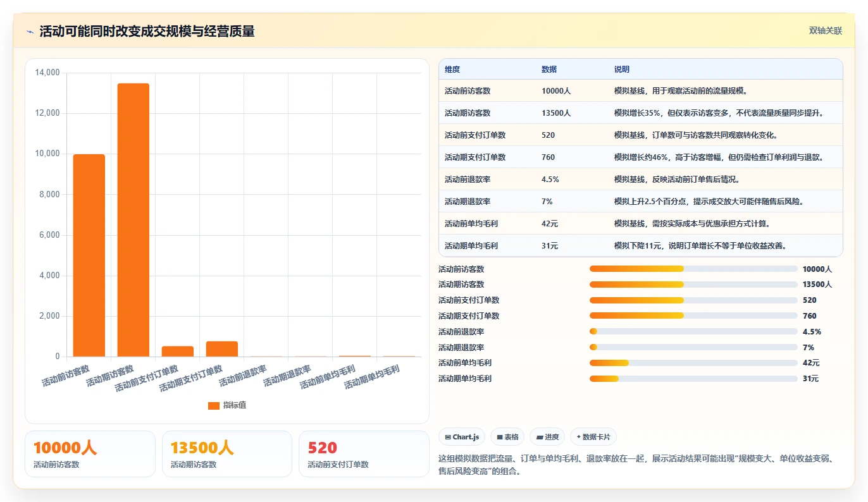Click the 活动期访客数 progress bar
This screenshot has width=868, height=502.
point(693,285)
